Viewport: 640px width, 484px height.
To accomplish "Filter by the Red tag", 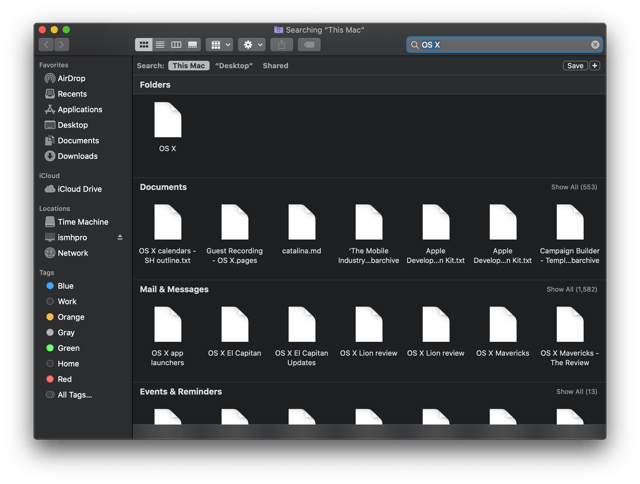I will point(59,379).
